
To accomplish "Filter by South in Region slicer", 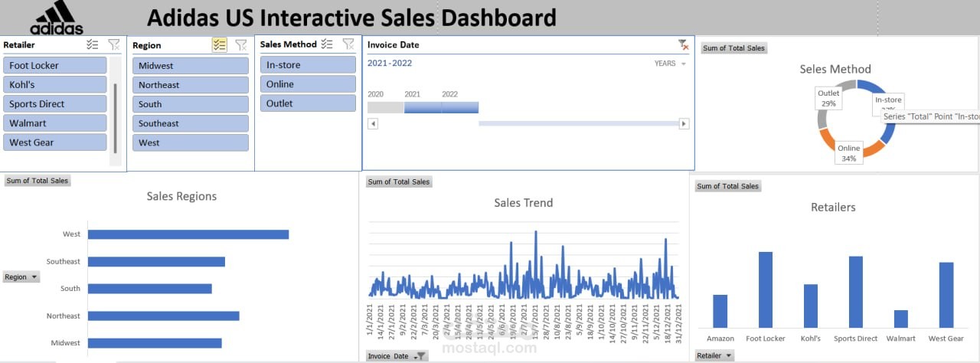I will point(191,104).
